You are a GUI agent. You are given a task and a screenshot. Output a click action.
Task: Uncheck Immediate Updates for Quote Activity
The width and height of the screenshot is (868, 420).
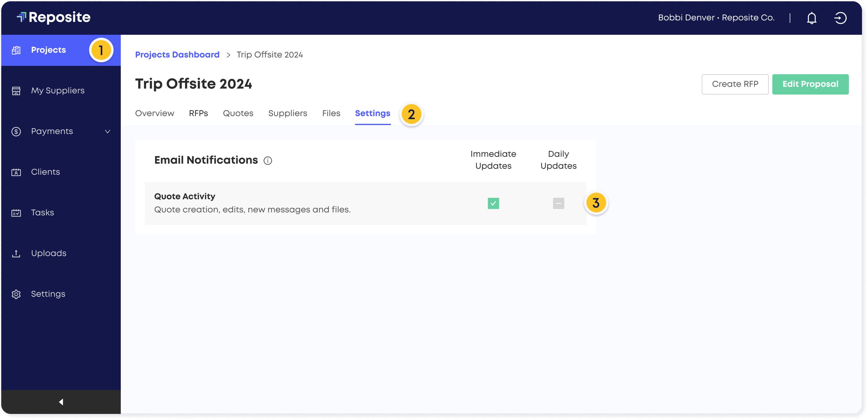[x=493, y=203]
